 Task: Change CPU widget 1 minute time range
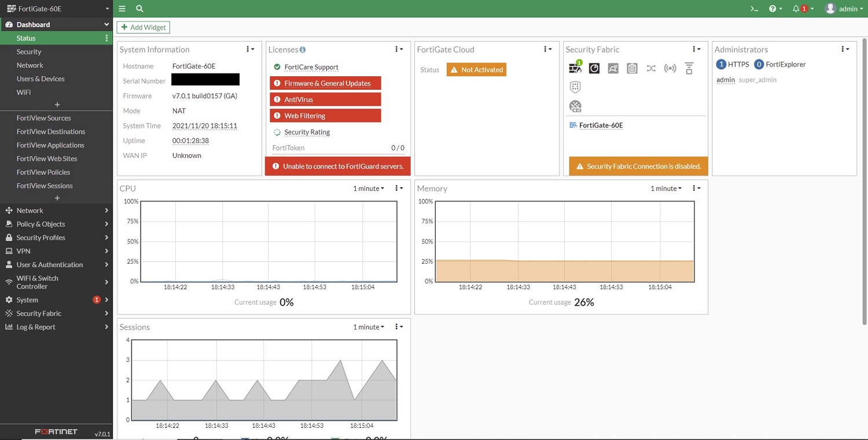[x=369, y=188]
